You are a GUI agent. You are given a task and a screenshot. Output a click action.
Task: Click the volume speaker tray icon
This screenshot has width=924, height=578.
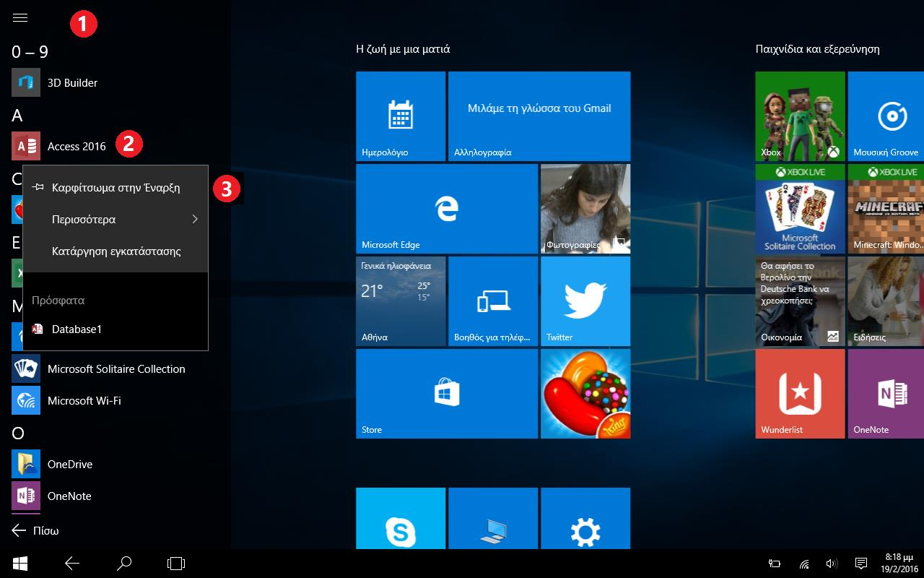click(832, 564)
